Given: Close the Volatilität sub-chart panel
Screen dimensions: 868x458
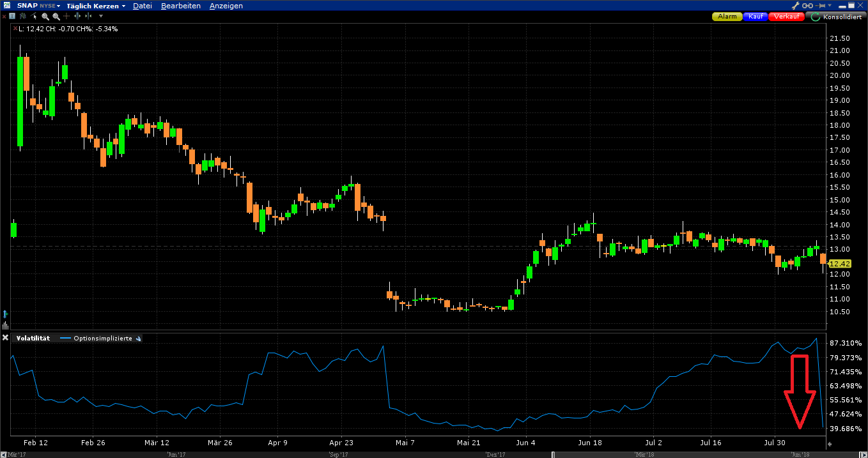Looking at the screenshot, I should [5, 338].
